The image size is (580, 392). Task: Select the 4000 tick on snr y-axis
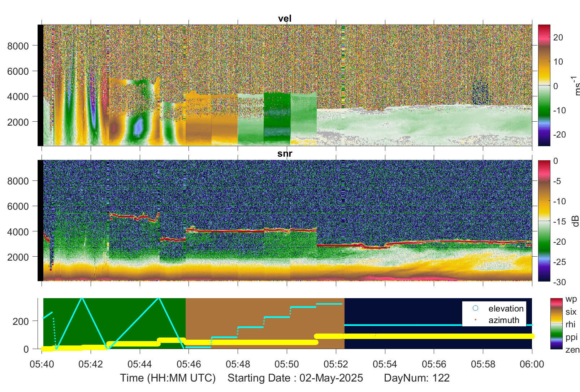pyautogui.click(x=18, y=232)
